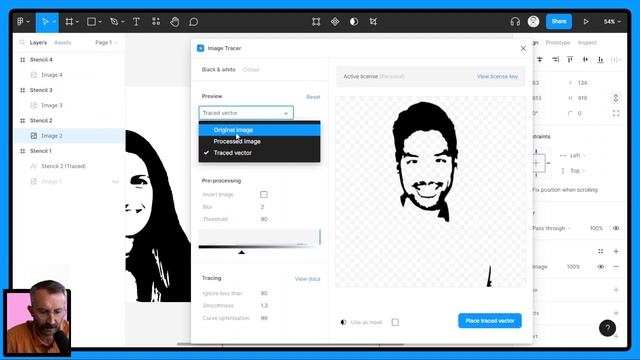The height and width of the screenshot is (360, 640).
Task: Click the Reset link in Preview
Action: coord(313,97)
